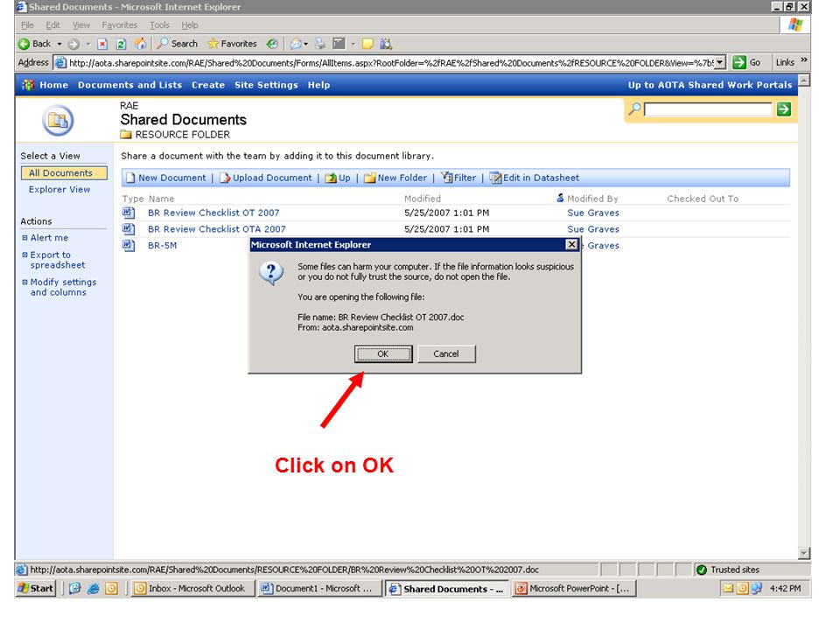Viewport: 840px width, 630px height.
Task: Click the Shared Documents library icon
Action: click(58, 121)
